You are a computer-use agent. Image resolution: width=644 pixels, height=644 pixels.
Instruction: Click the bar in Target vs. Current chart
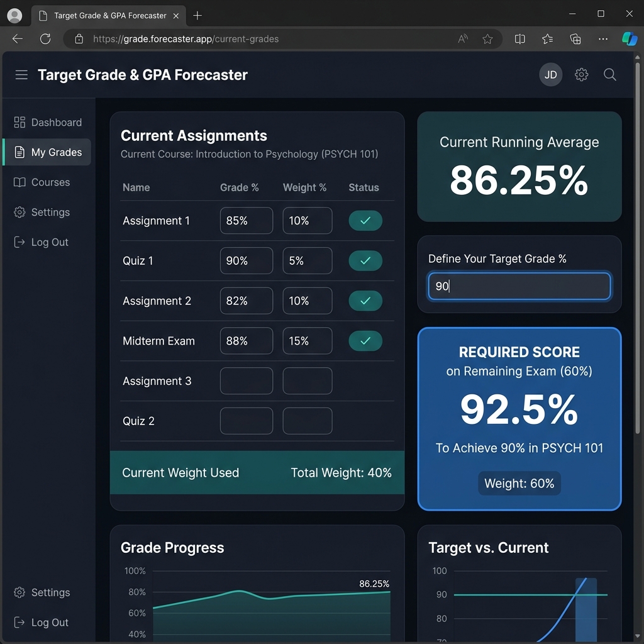click(x=586, y=610)
